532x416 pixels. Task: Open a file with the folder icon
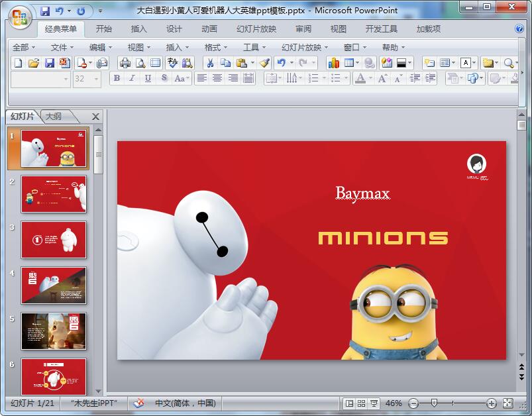point(34,63)
